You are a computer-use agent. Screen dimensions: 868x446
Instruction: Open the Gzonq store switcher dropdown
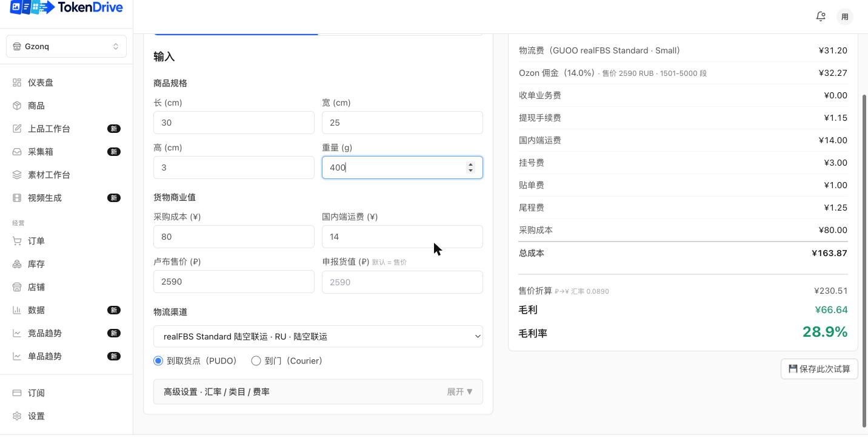66,46
